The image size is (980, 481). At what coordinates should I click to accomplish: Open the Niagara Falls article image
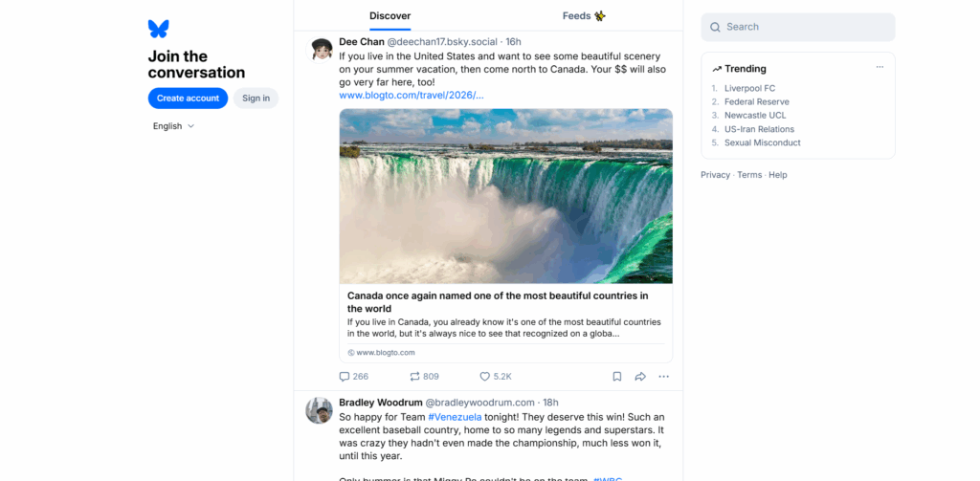point(505,196)
